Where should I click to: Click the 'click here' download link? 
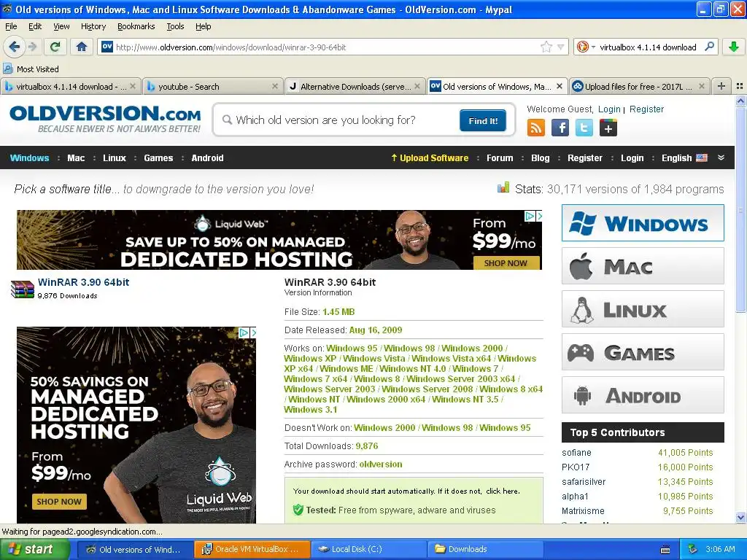pos(502,491)
